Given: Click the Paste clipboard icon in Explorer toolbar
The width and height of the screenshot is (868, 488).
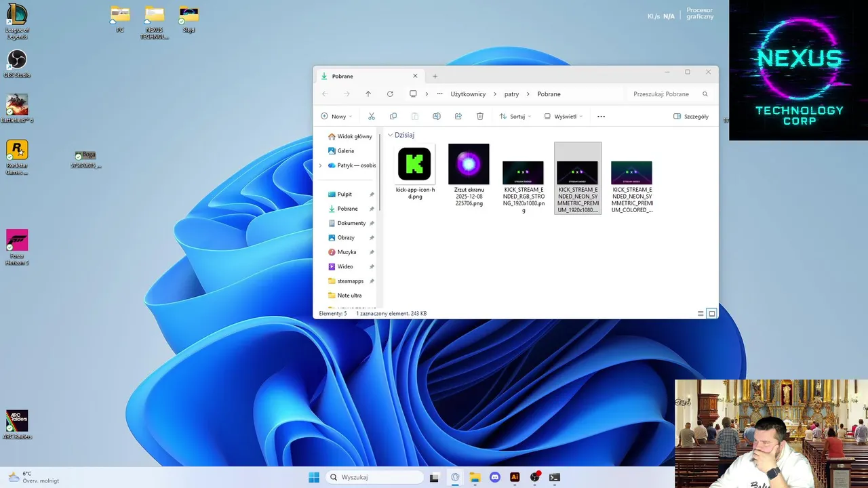Looking at the screenshot, I should 414,117.
